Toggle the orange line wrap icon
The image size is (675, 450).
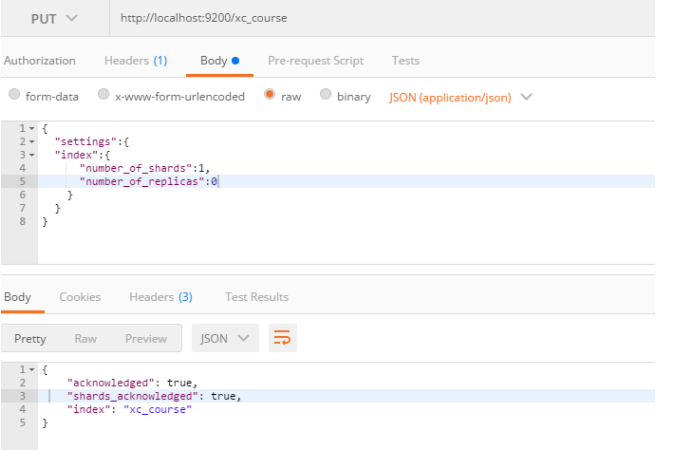(x=282, y=338)
